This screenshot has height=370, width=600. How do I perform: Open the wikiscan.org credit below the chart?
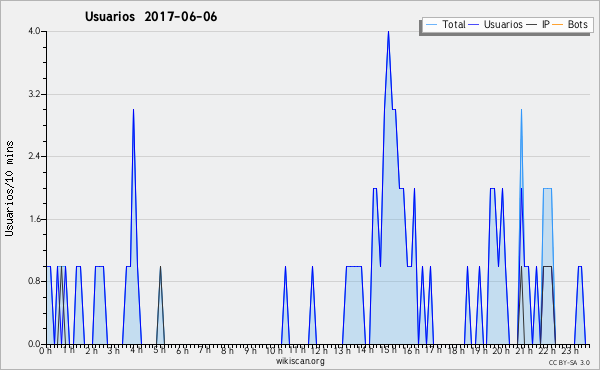point(300,361)
